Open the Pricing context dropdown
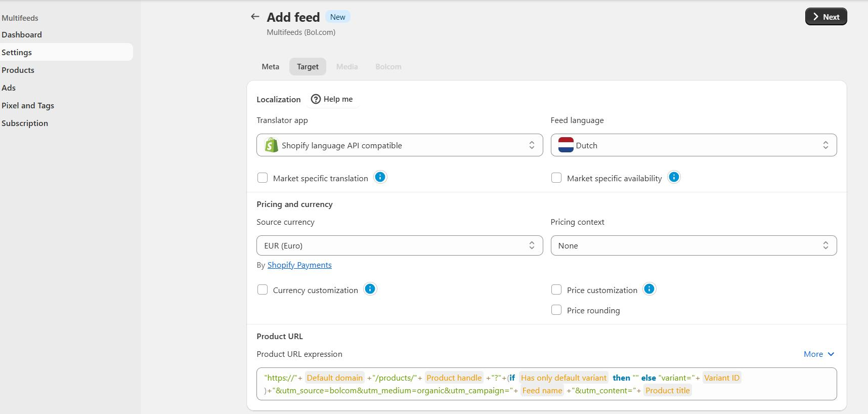The height and width of the screenshot is (414, 868). 693,245
